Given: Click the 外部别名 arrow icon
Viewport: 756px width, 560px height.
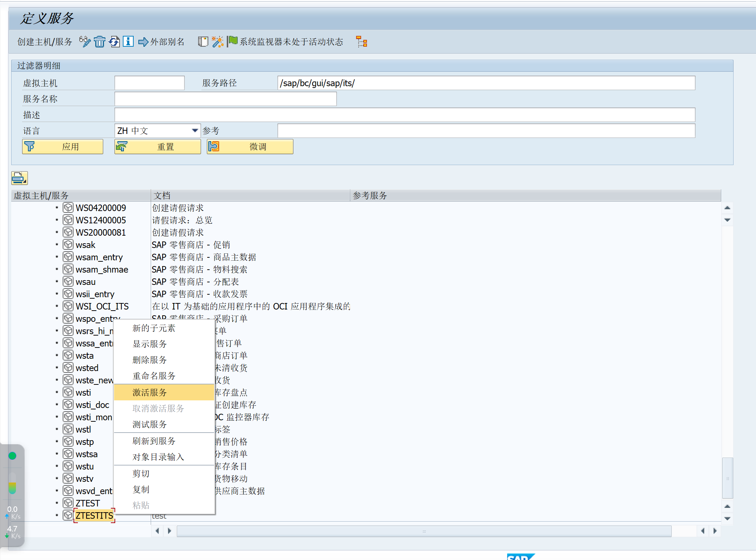Looking at the screenshot, I should click(x=143, y=42).
